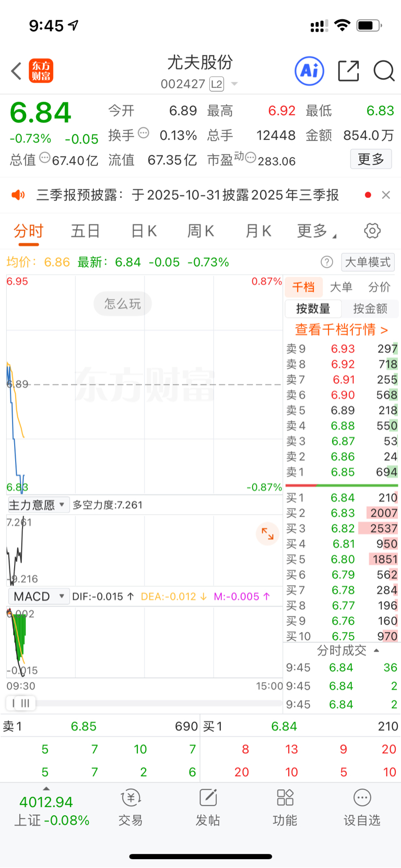Viewport: 401px width, 868px height.
Task: Tap the L2 level badge
Action: [216, 84]
